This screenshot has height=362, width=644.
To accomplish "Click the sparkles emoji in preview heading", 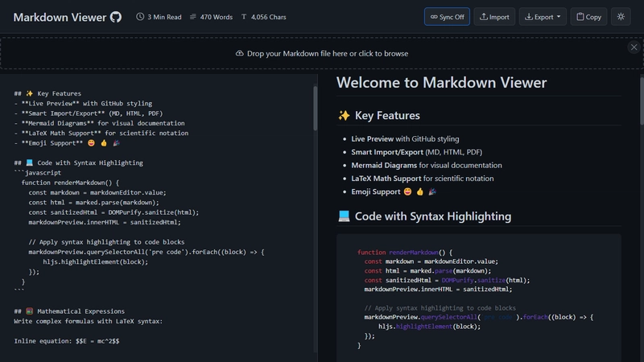I will point(345,115).
